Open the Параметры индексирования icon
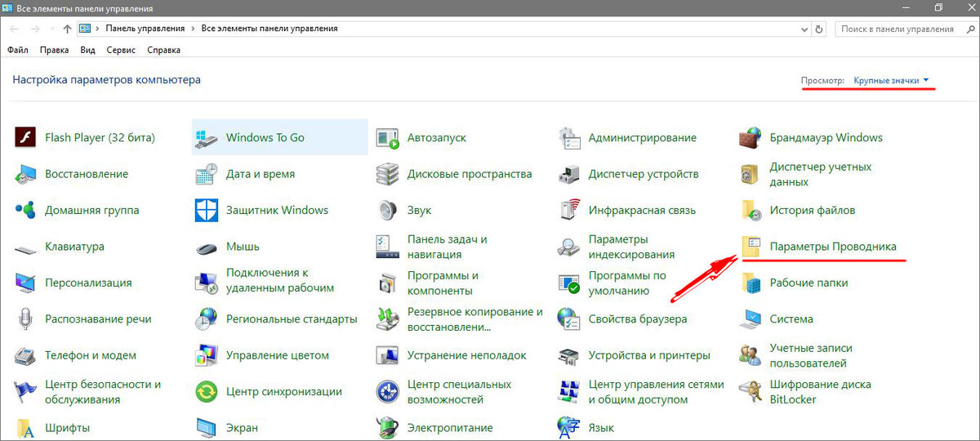The image size is (980, 441). click(x=568, y=247)
